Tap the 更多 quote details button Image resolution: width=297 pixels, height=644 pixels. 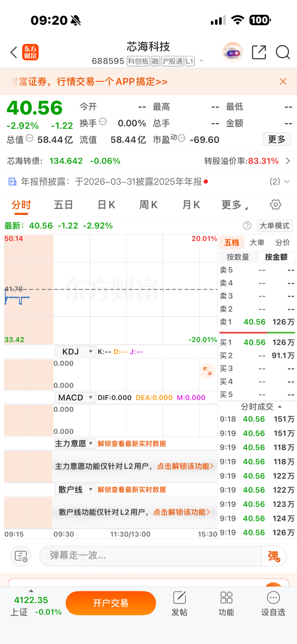(x=277, y=139)
